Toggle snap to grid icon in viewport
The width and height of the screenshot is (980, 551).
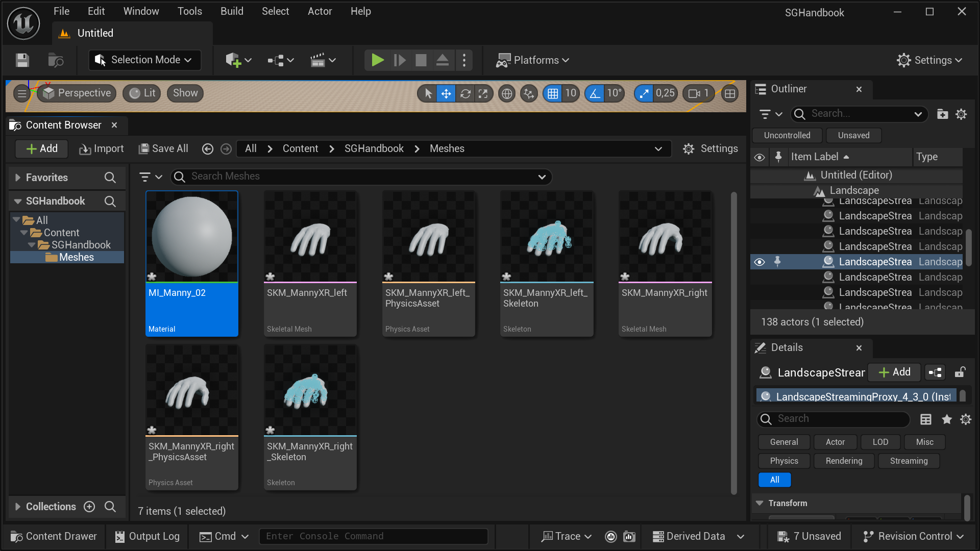point(554,93)
